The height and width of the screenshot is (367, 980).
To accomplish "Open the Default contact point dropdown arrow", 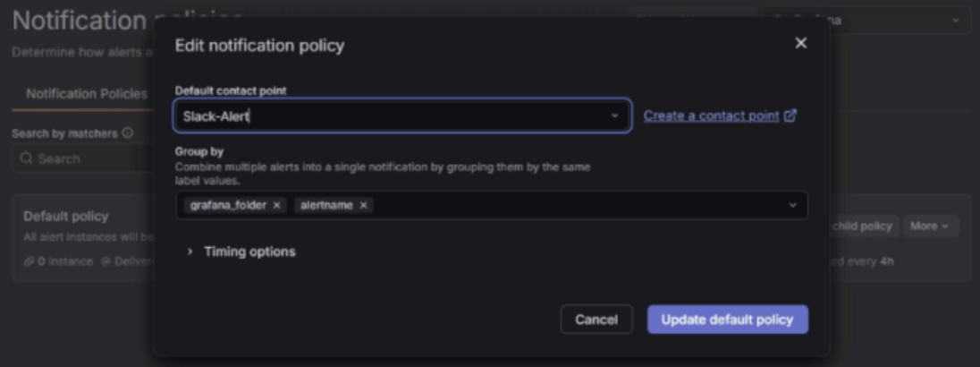I will pyautogui.click(x=614, y=116).
